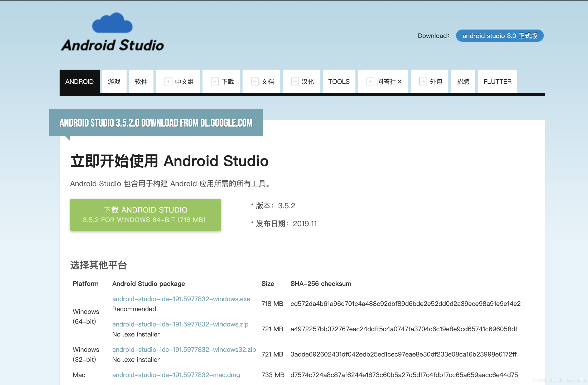Expand the 下载 menu plus icon
Screen dimensions: 588x385
click(x=215, y=81)
